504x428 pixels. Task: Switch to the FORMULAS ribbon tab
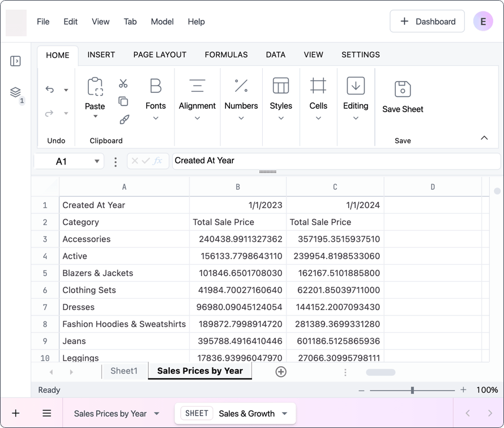click(x=227, y=55)
